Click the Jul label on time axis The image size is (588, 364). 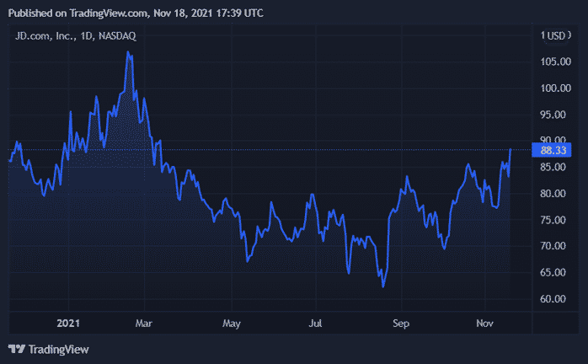pyautogui.click(x=315, y=323)
